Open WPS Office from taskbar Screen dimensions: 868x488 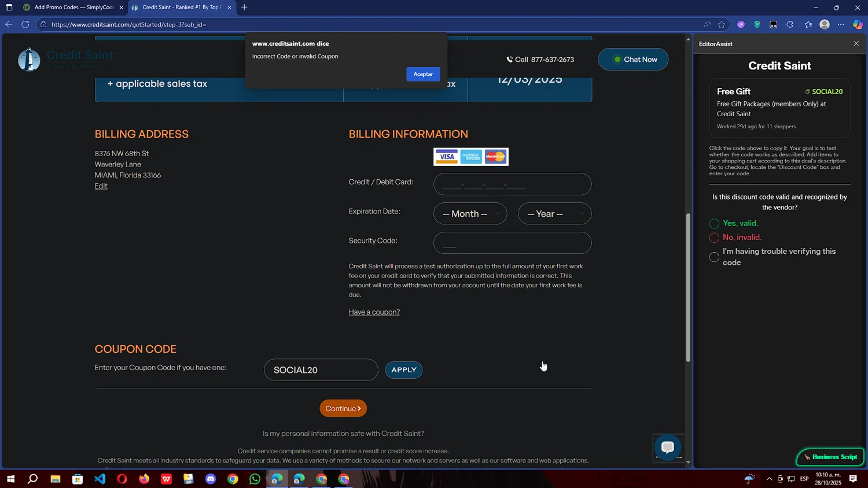pyautogui.click(x=166, y=479)
